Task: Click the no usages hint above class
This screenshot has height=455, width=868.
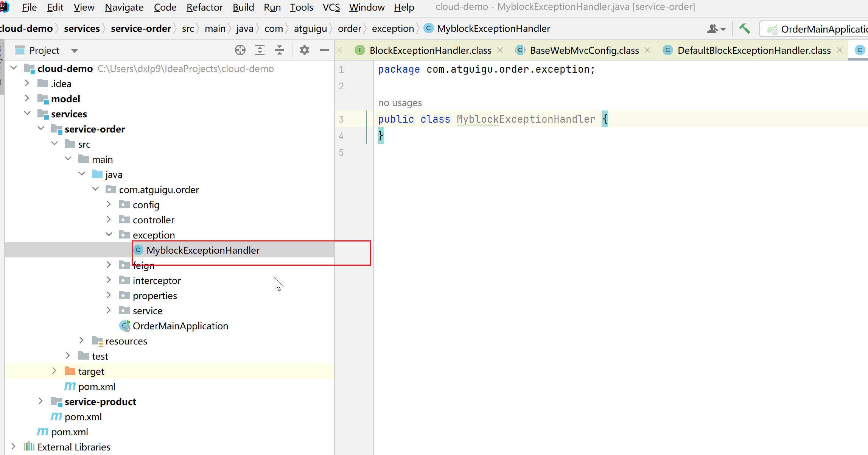Action: pyautogui.click(x=400, y=103)
